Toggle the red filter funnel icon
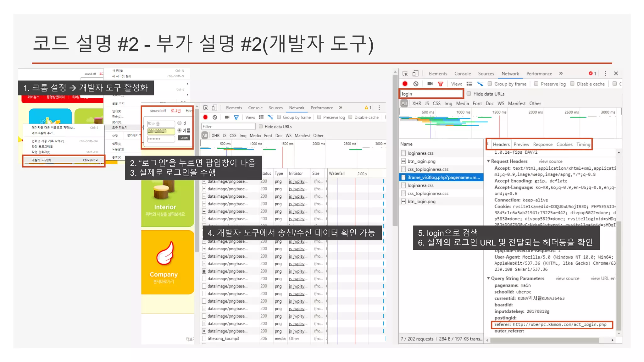644x362 pixels. [441, 84]
